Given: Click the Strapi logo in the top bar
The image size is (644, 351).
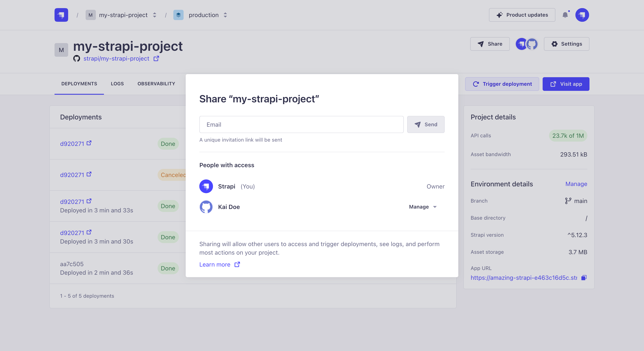Looking at the screenshot, I should [61, 15].
